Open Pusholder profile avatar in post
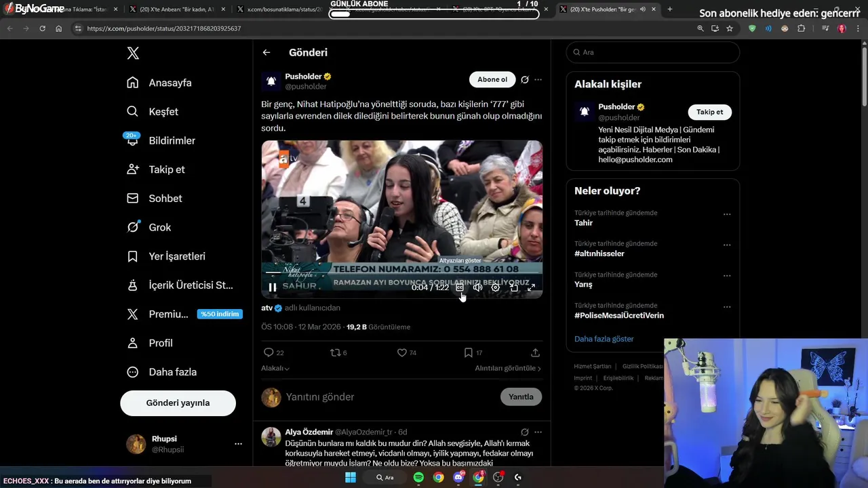This screenshot has height=488, width=868. pos(271,81)
